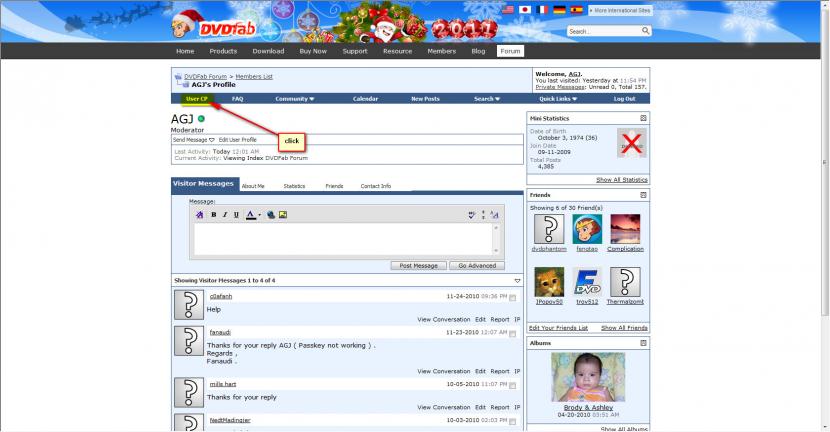Click the Remove Text Formatting icon

(x=200, y=215)
